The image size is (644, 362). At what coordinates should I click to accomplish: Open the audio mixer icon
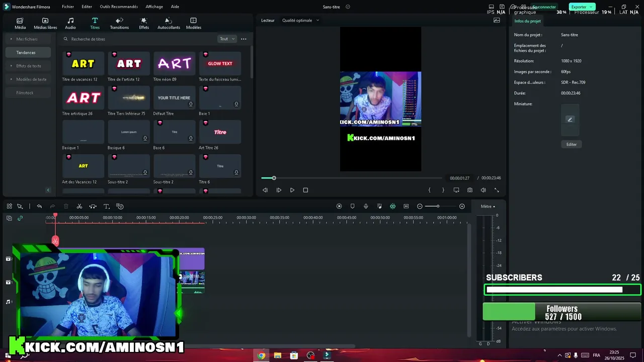379,206
